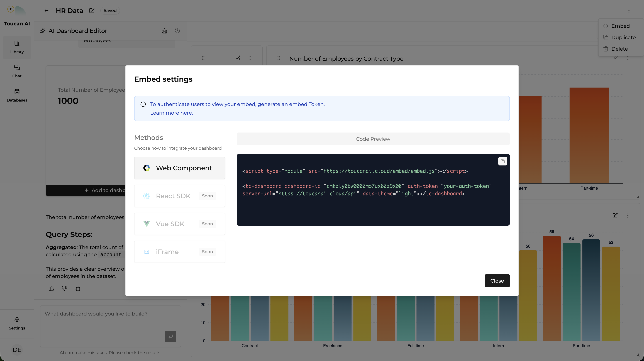This screenshot has width=644, height=361.
Task: Open the Number of Employees widget kebab menu
Action: (628, 58)
